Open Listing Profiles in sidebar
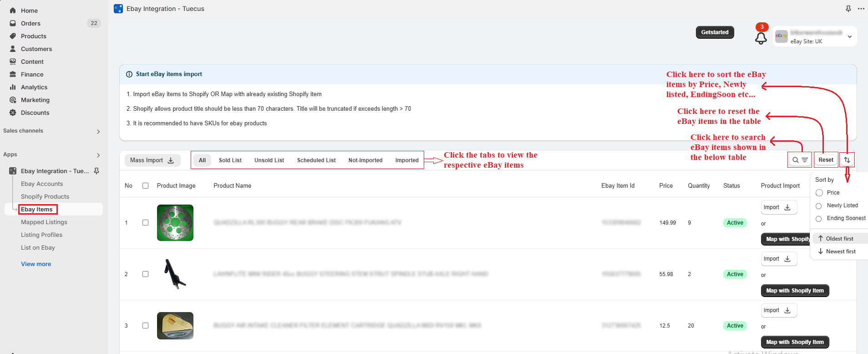 [x=42, y=235]
